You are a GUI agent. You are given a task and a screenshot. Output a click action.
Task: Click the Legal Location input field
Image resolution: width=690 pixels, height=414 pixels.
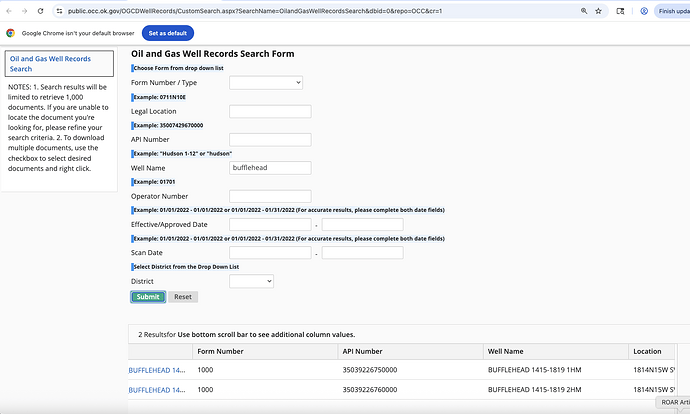click(270, 111)
